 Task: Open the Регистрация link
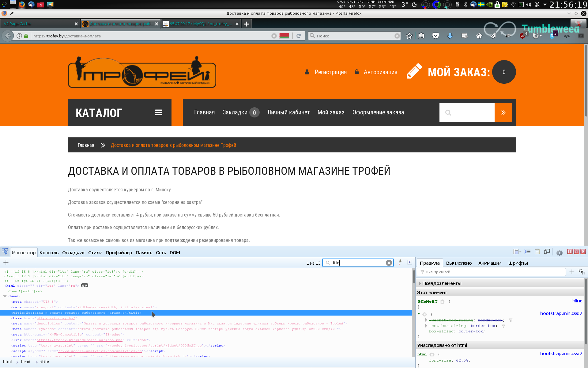[330, 72]
